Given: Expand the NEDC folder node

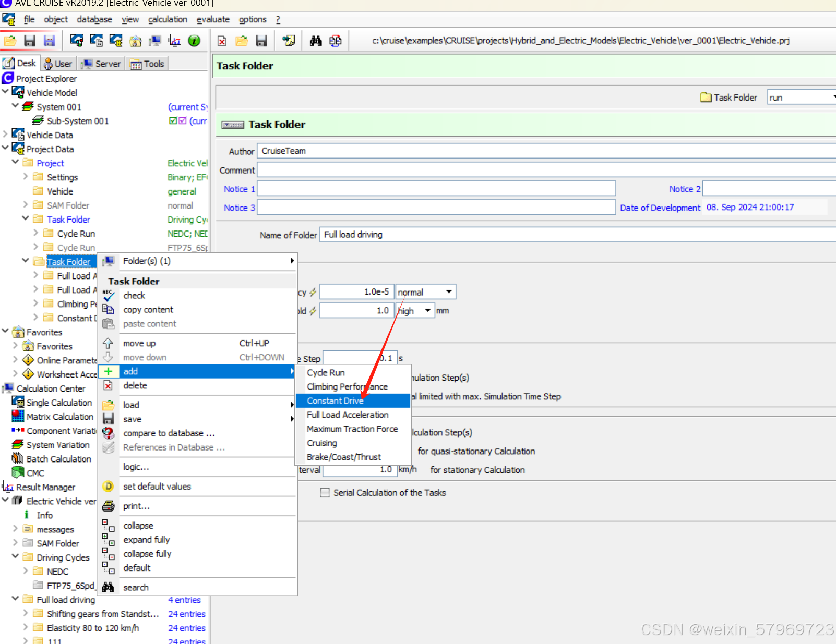Looking at the screenshot, I should pos(26,570).
